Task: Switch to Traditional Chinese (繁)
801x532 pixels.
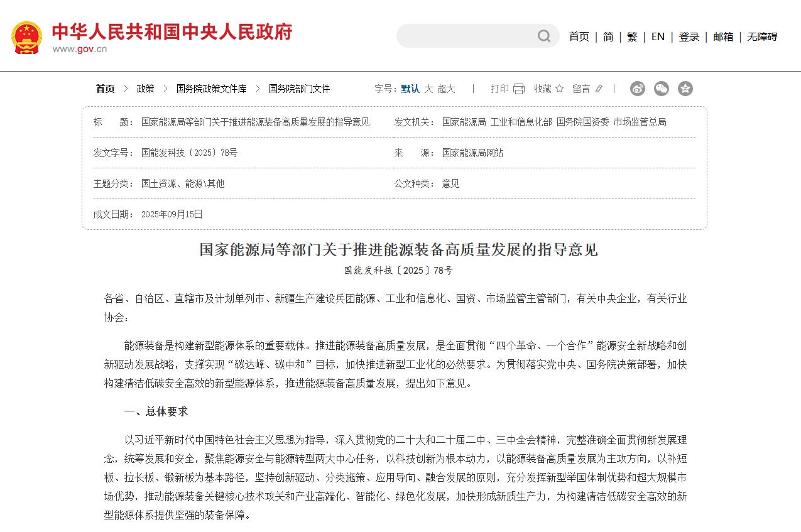Action: click(632, 36)
